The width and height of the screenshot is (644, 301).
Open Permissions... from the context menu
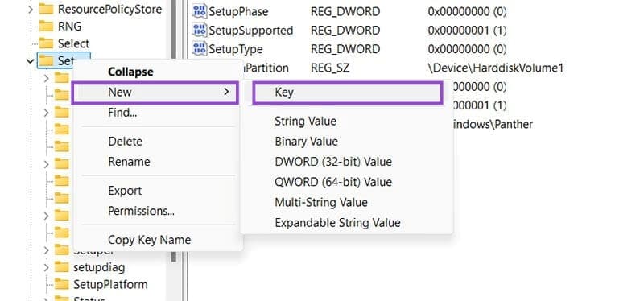coord(141,211)
